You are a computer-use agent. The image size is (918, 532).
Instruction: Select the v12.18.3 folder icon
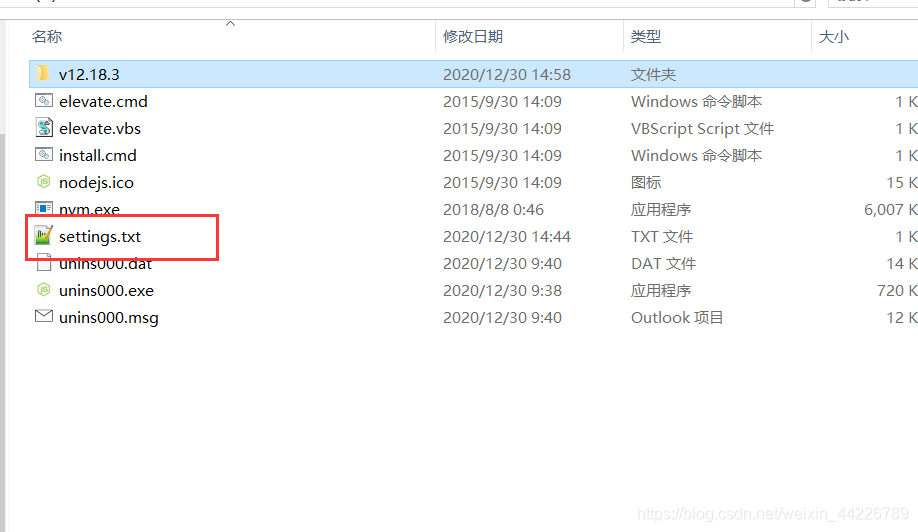click(x=43, y=74)
